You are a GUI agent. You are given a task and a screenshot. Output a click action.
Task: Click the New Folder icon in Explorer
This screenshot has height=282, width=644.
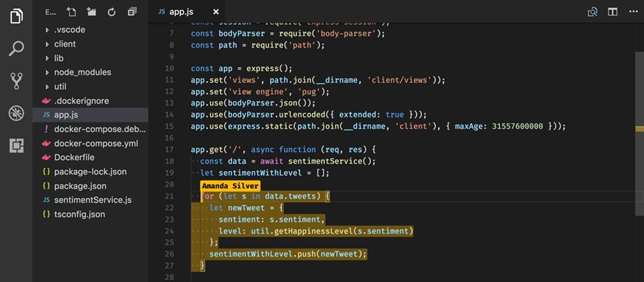(91, 12)
